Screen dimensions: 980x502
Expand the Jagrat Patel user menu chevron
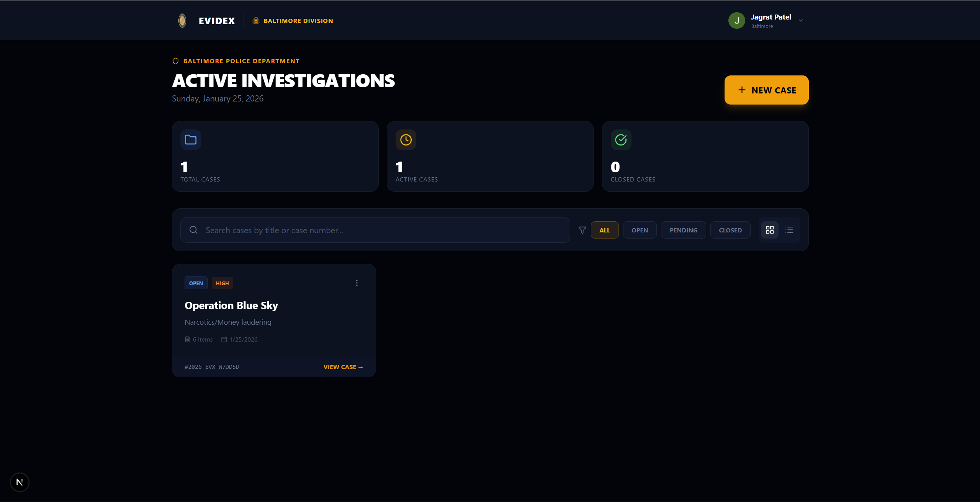[801, 21]
